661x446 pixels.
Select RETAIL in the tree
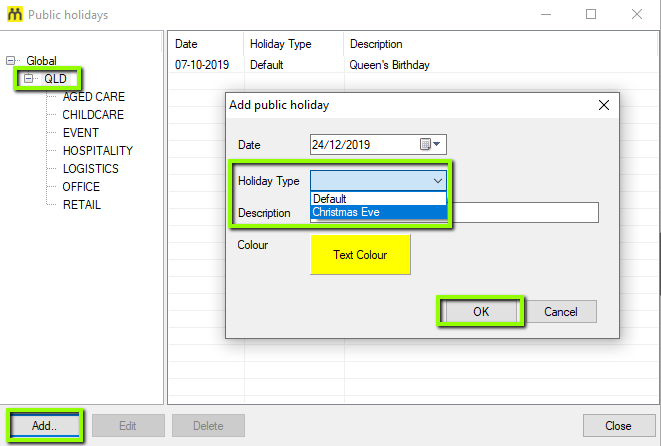pos(82,205)
